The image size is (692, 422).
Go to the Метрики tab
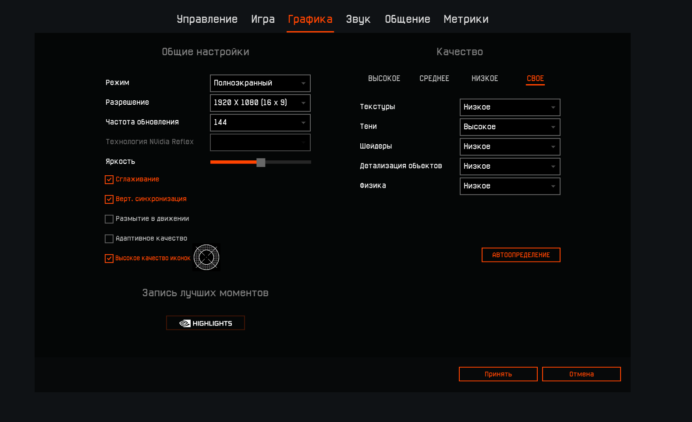466,19
